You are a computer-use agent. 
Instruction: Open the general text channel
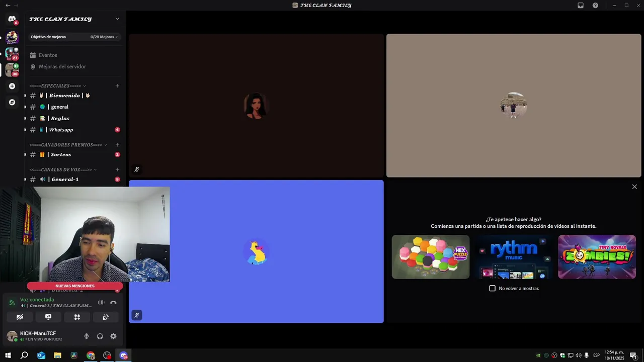pyautogui.click(x=74, y=107)
